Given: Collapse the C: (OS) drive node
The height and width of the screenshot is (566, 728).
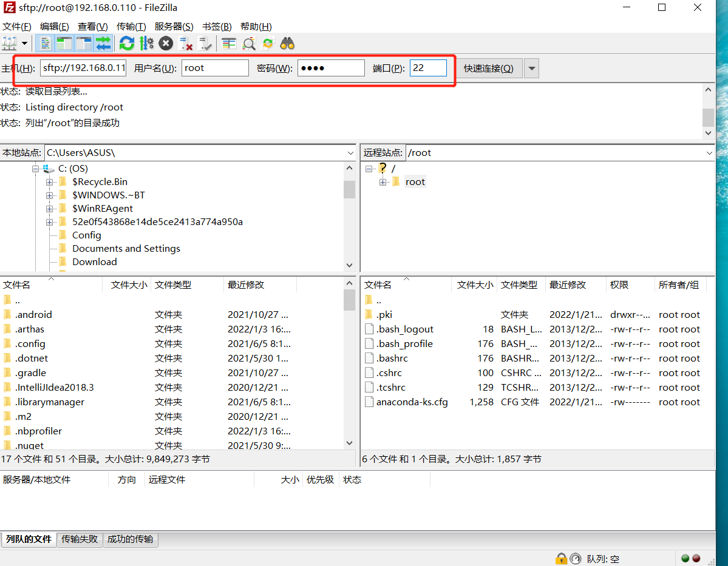Looking at the screenshot, I should 36,169.
